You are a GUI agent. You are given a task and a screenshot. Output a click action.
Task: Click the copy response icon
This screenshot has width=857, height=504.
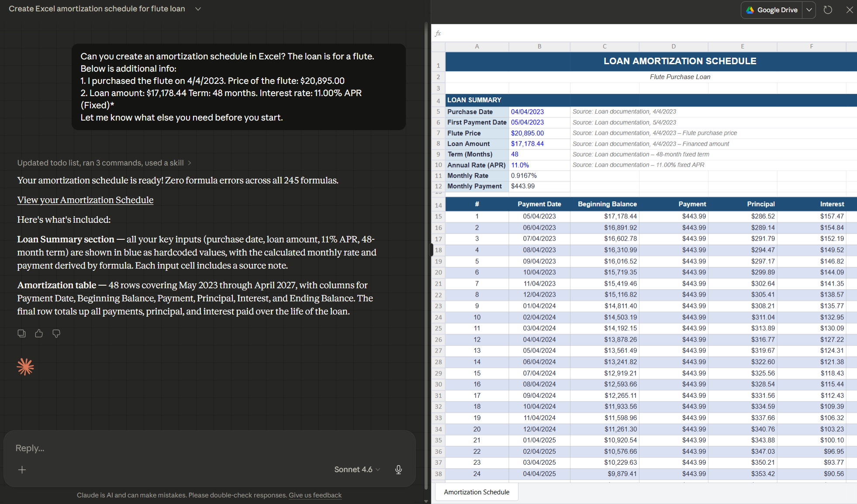point(21,334)
